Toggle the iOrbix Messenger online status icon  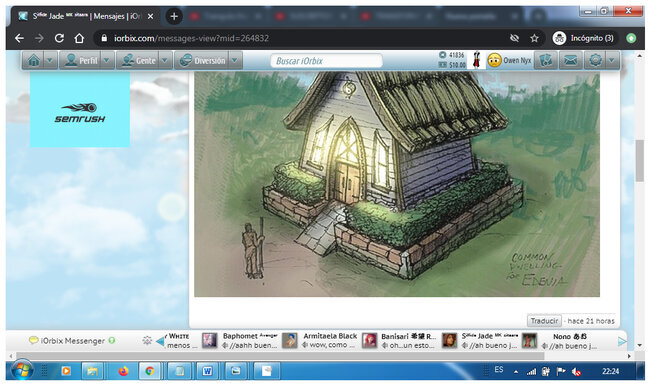point(112,340)
